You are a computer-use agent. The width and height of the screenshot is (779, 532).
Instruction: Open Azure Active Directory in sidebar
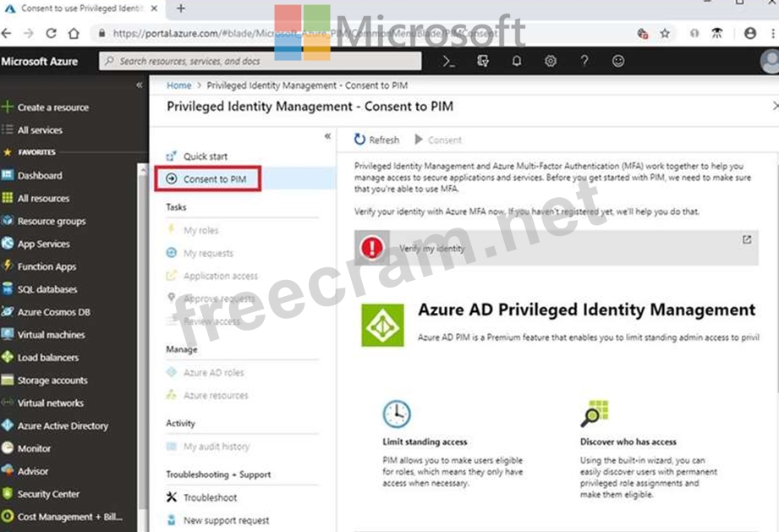pos(62,426)
